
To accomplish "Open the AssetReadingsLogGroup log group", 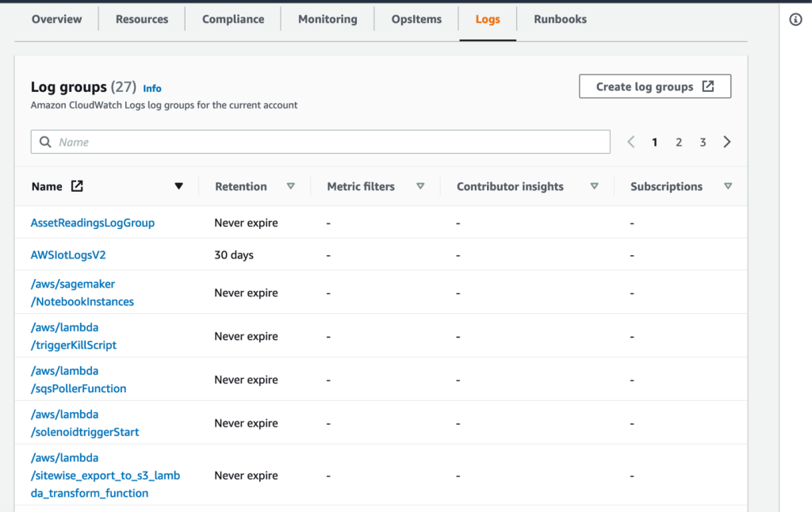I will (92, 223).
